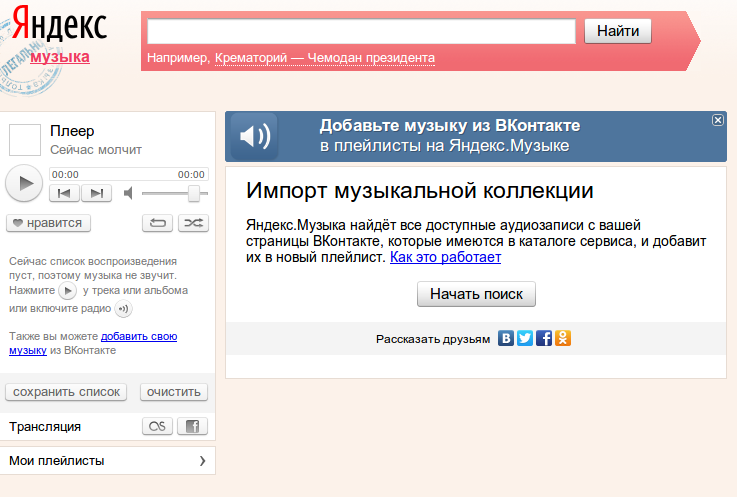The height and width of the screenshot is (497, 737).
Task: Click the volume slider handle
Action: (194, 193)
